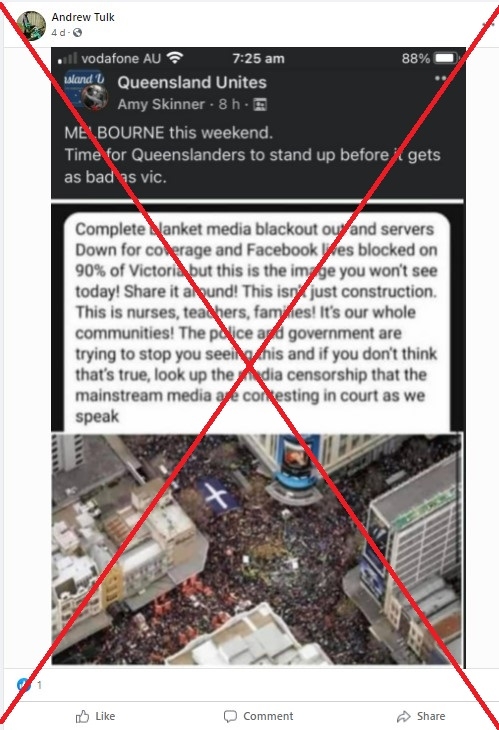Image resolution: width=499 pixels, height=730 pixels.
Task: Click the Andrew Tulk name link
Action: point(83,17)
